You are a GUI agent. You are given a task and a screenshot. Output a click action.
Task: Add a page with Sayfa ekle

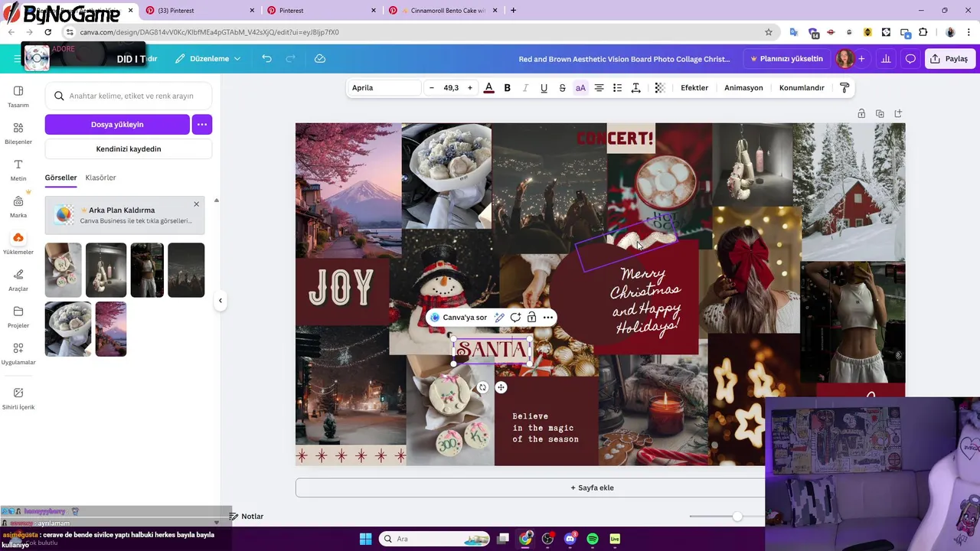[x=592, y=487]
